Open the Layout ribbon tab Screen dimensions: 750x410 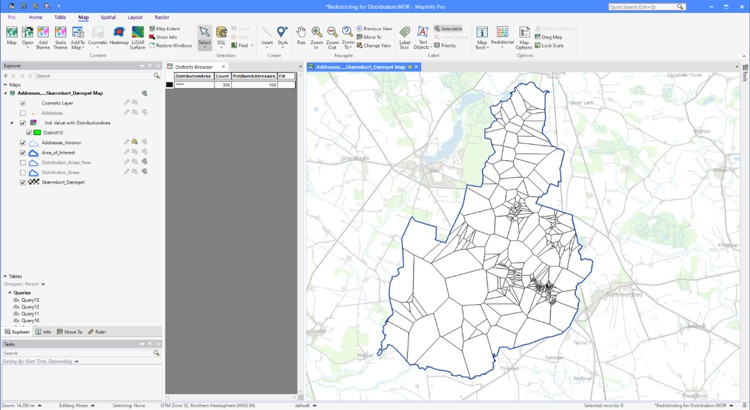pyautogui.click(x=135, y=17)
